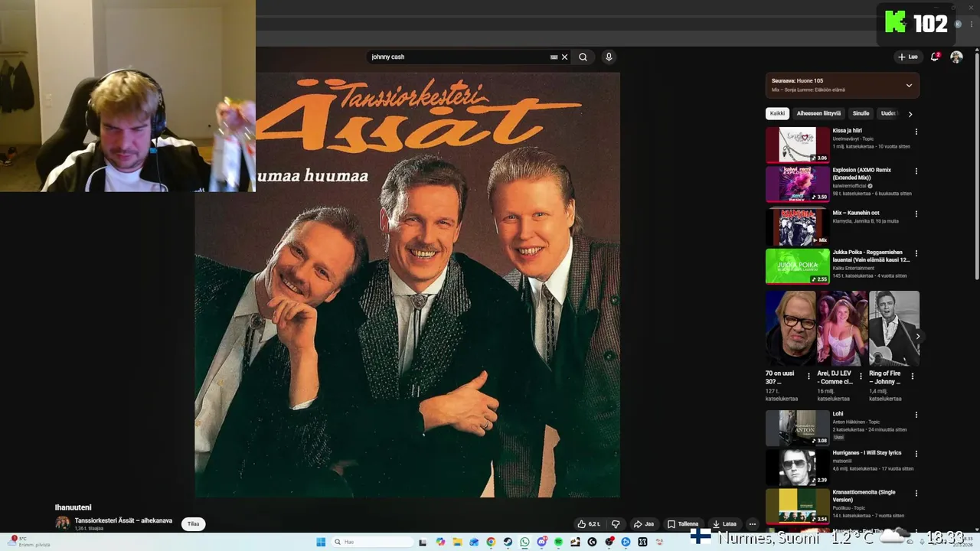The width and height of the screenshot is (980, 551).
Task: Open the notifications bell
Action: 935,57
